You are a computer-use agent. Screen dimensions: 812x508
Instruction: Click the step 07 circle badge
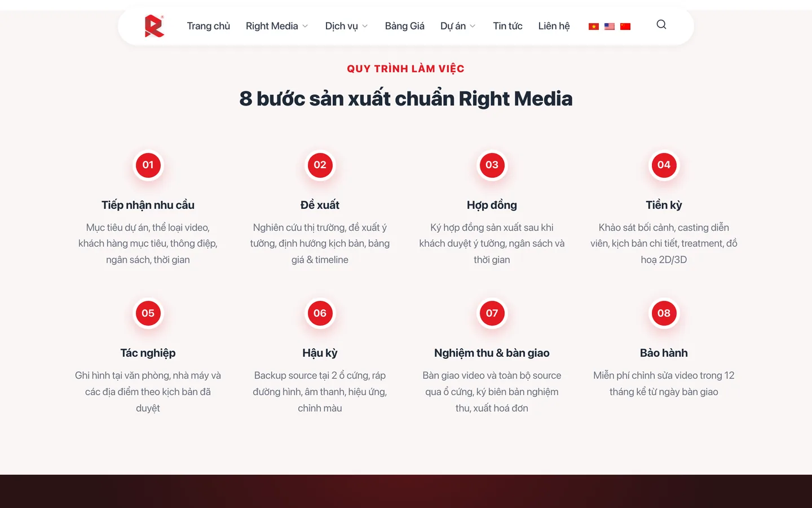492,313
